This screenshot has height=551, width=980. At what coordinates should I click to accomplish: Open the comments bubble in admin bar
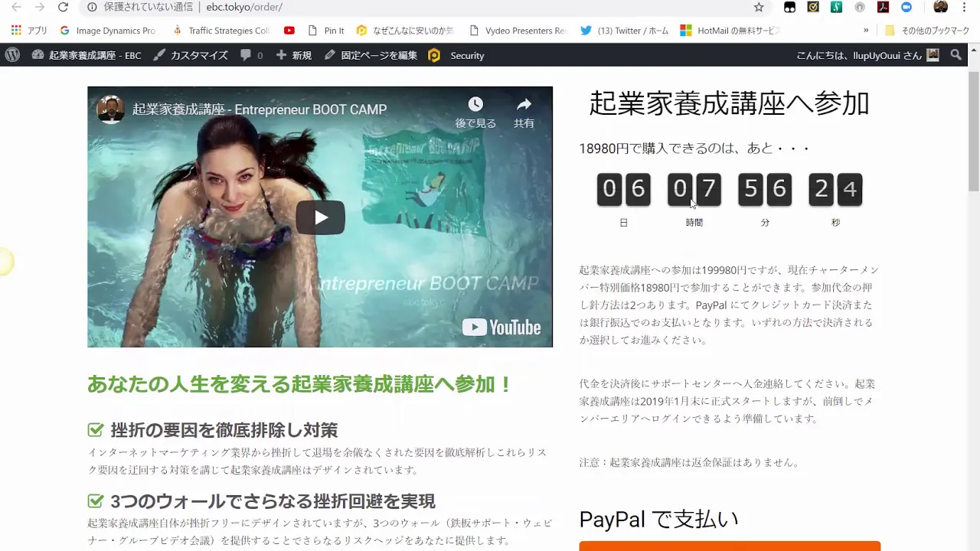tap(251, 55)
